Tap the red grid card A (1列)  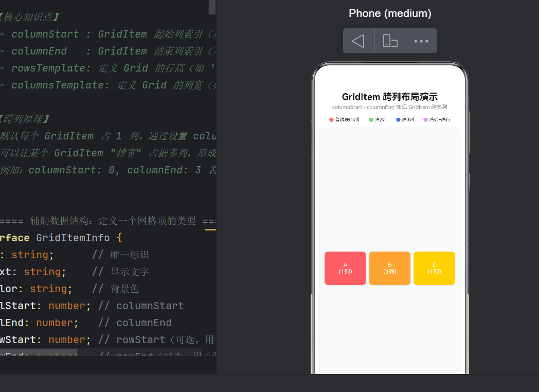(x=345, y=268)
